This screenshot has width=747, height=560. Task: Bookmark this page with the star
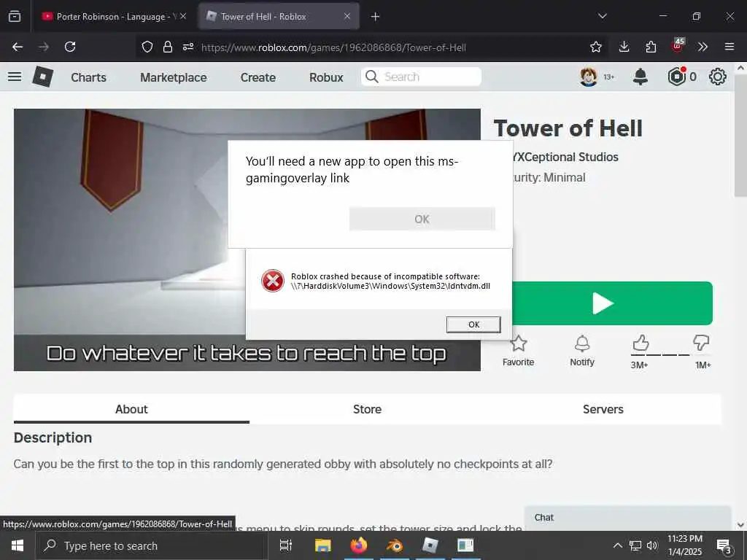596,47
